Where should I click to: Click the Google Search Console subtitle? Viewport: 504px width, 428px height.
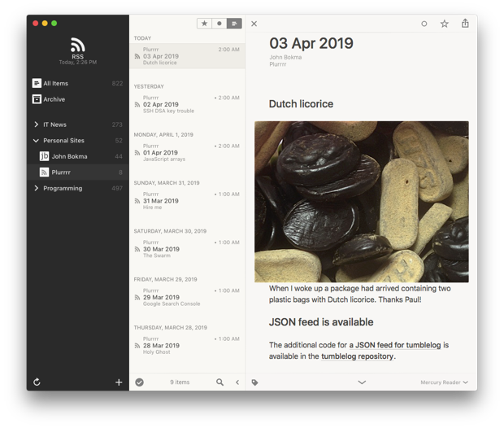[172, 304]
